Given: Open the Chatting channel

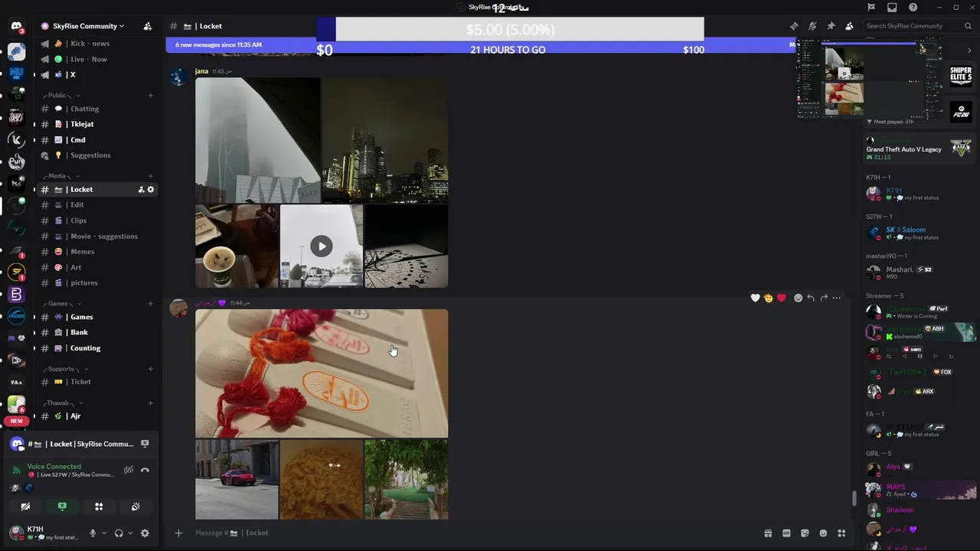Looking at the screenshot, I should [x=96, y=109].
